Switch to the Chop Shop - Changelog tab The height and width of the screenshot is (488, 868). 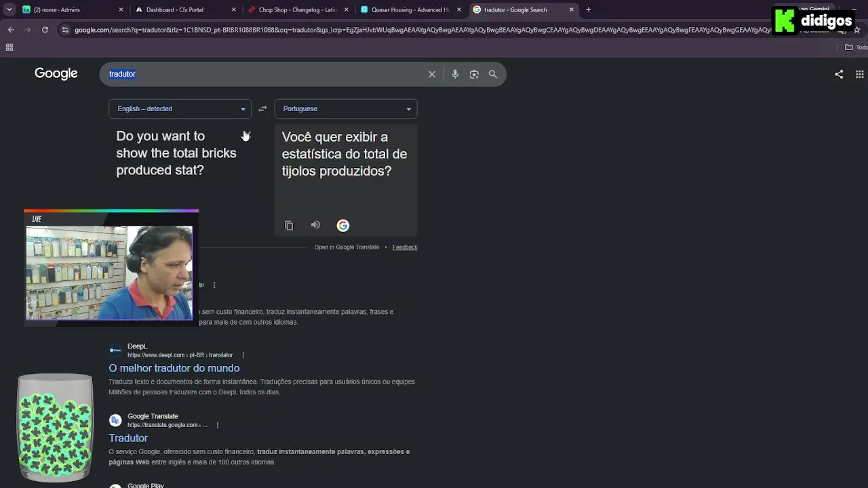click(297, 9)
